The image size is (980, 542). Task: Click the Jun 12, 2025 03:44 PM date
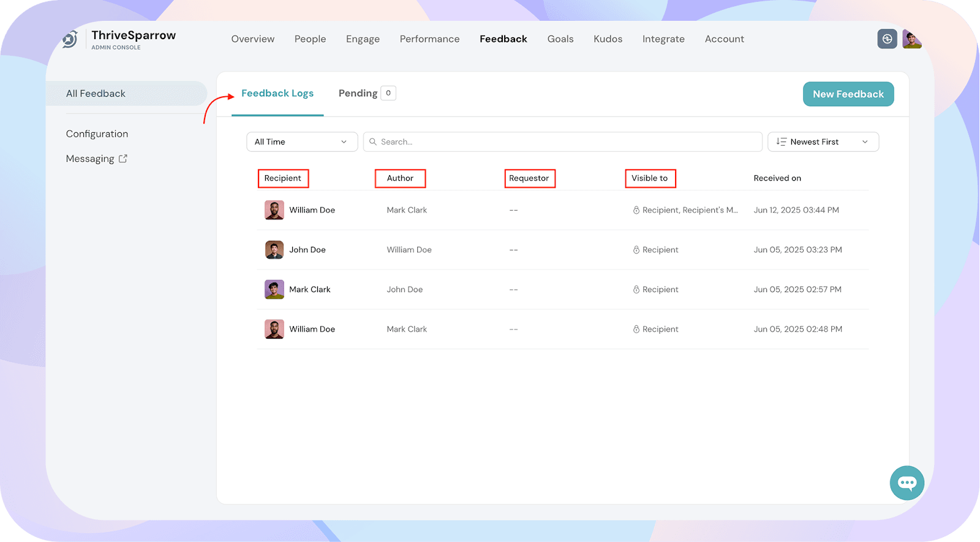pyautogui.click(x=796, y=210)
